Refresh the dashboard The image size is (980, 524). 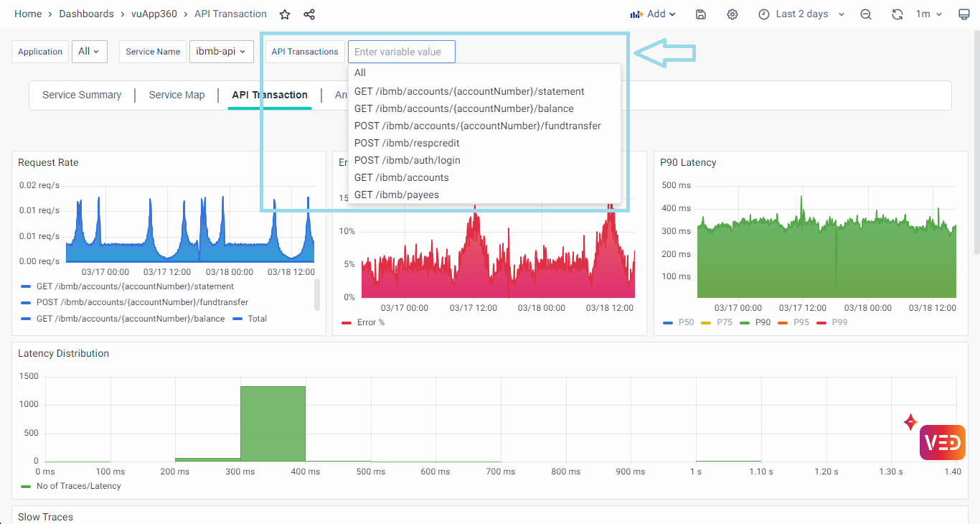pos(897,14)
